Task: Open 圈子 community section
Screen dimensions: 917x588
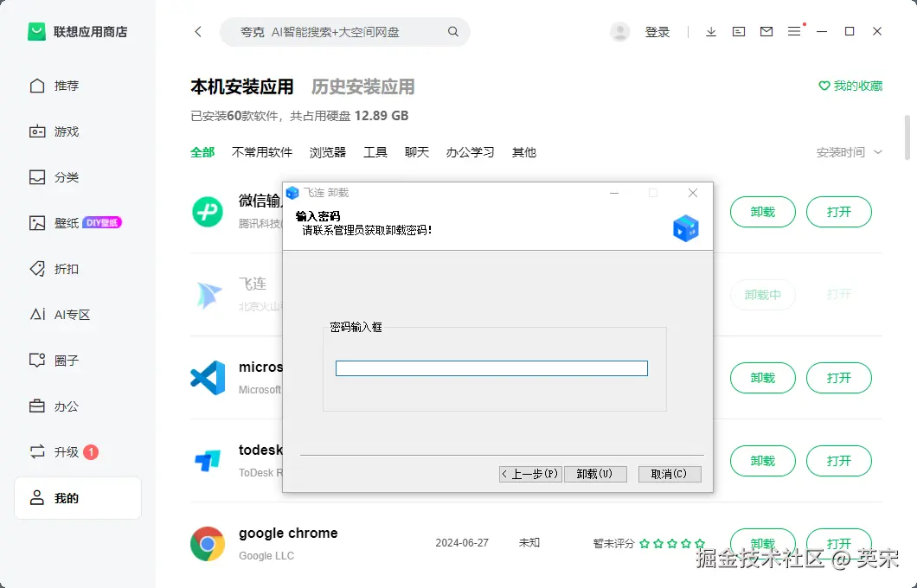Action: point(54,360)
